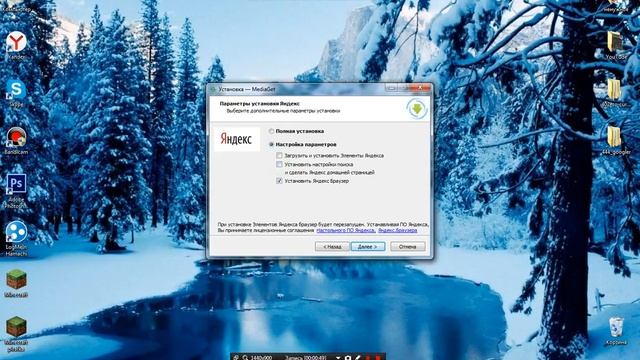Minimize the MediaGet installer window
The image size is (640, 360).
click(391, 88)
